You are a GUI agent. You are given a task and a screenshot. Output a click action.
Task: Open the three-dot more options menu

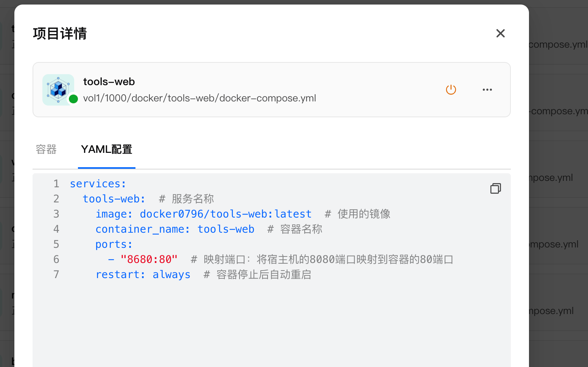click(487, 90)
